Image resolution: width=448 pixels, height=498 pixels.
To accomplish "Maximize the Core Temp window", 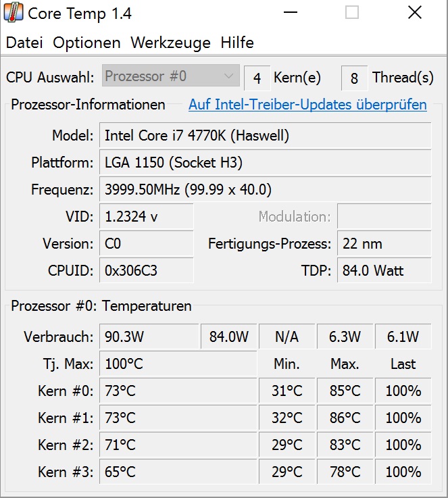I will (x=351, y=13).
